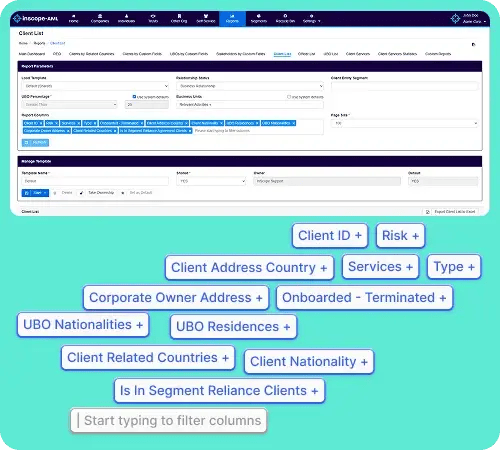
Task: Click the large Client Related Countries + chip
Action: click(148, 358)
